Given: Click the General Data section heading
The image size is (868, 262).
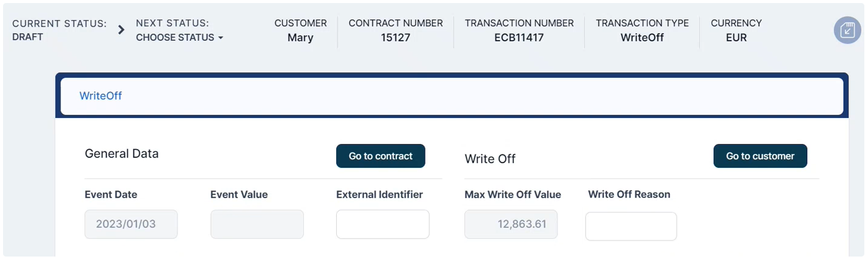Looking at the screenshot, I should tap(122, 154).
